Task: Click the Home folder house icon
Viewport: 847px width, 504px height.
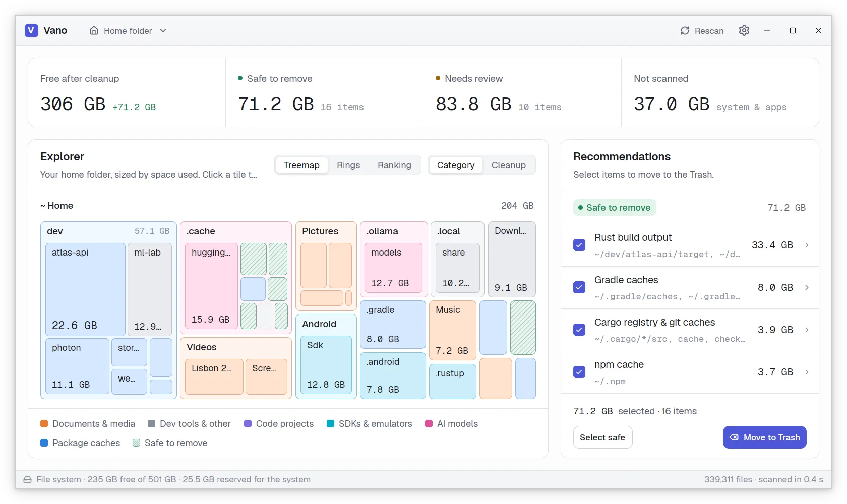Action: pyautogui.click(x=94, y=31)
